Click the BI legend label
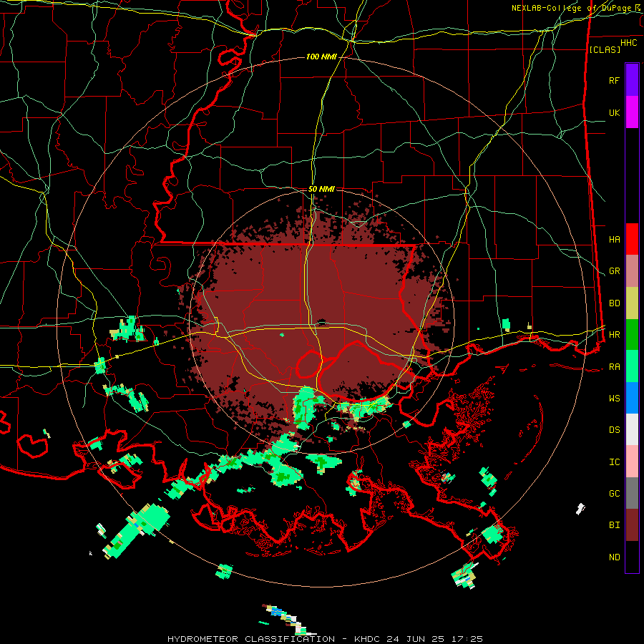 click(614, 525)
